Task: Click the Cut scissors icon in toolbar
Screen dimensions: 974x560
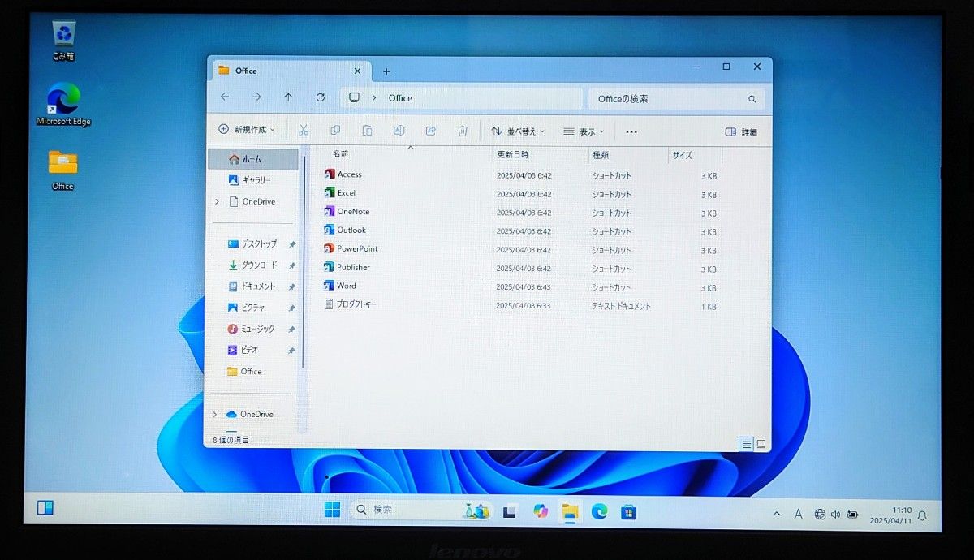Action: pos(303,131)
